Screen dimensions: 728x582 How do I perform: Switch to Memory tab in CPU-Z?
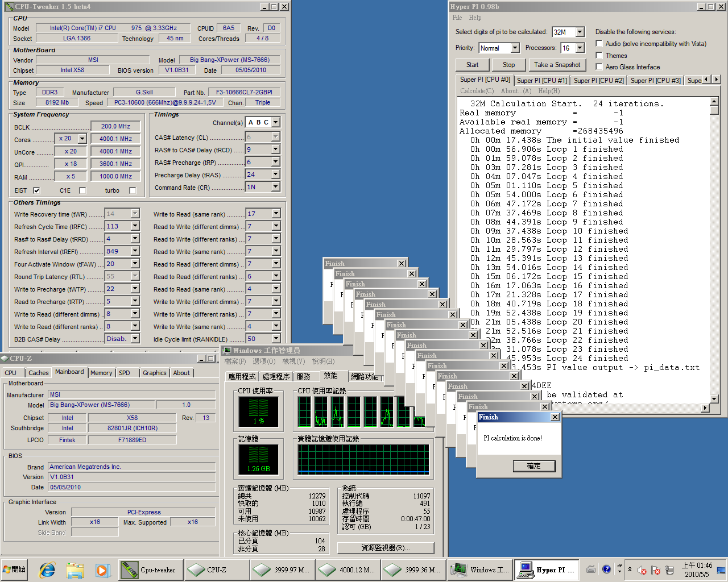coord(101,373)
